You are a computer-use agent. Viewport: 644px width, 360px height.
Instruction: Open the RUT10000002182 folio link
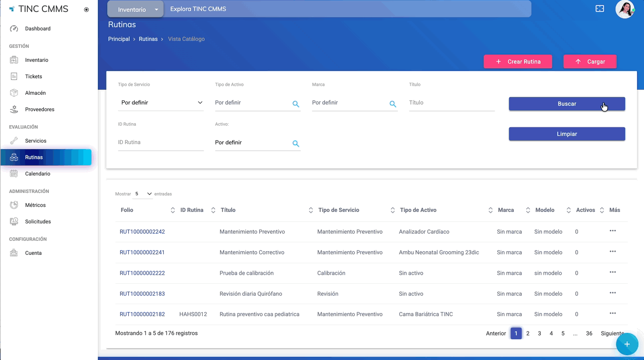tap(142, 314)
